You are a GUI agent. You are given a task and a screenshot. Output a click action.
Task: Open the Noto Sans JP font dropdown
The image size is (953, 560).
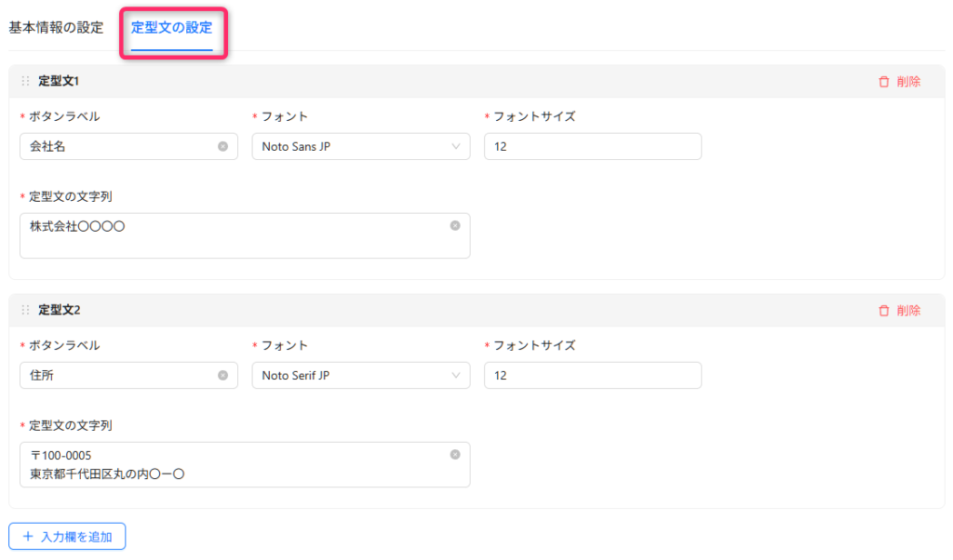coord(361,146)
